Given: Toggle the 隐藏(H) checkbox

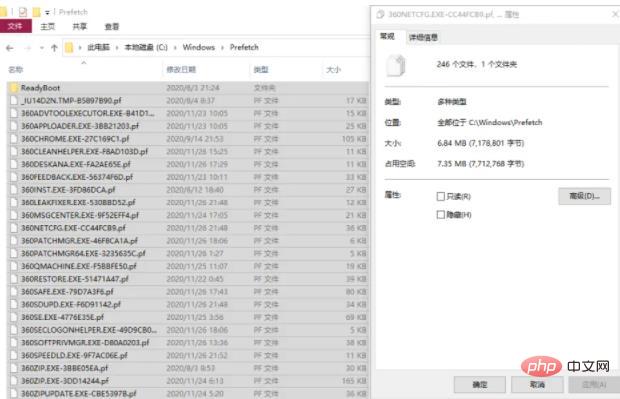Looking at the screenshot, I should click(x=440, y=214).
